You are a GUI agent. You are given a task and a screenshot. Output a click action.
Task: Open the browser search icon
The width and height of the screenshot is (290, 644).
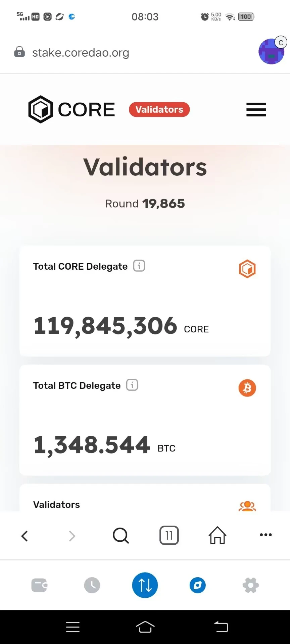click(x=121, y=535)
